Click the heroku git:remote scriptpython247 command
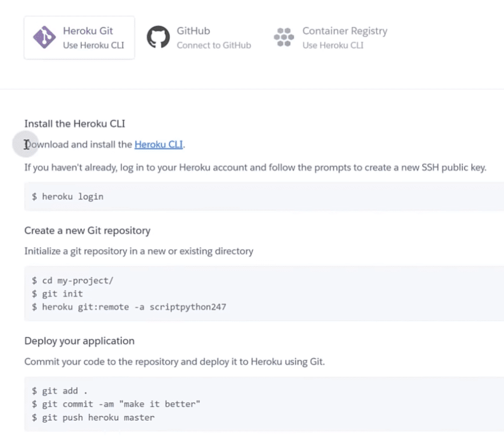Viewport: 504px width, 437px height. [x=129, y=306]
